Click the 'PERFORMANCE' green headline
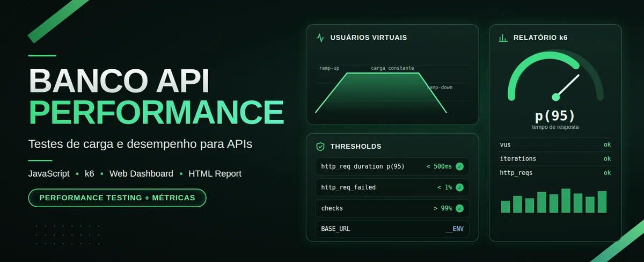 156,112
